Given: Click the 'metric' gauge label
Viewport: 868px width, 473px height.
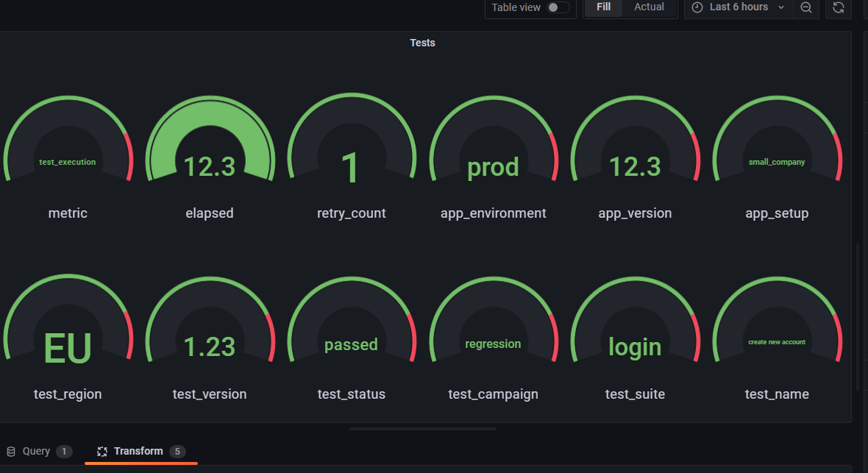Looking at the screenshot, I should [x=68, y=213].
